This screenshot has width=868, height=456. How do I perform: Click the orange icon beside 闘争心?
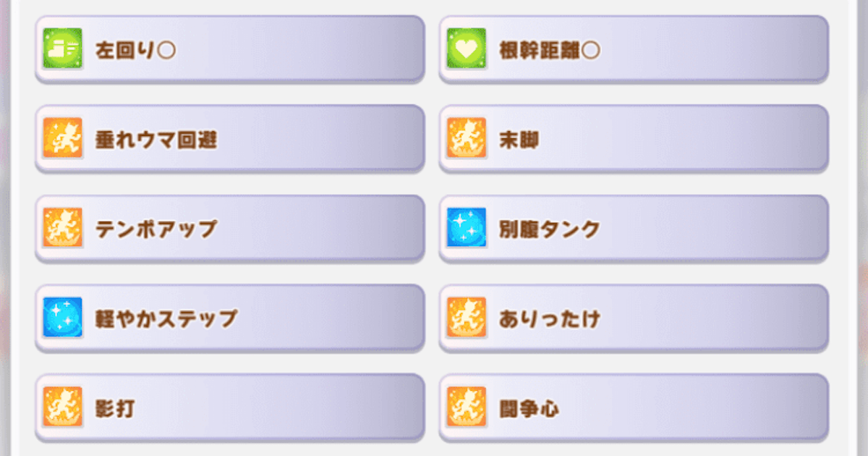tap(467, 407)
